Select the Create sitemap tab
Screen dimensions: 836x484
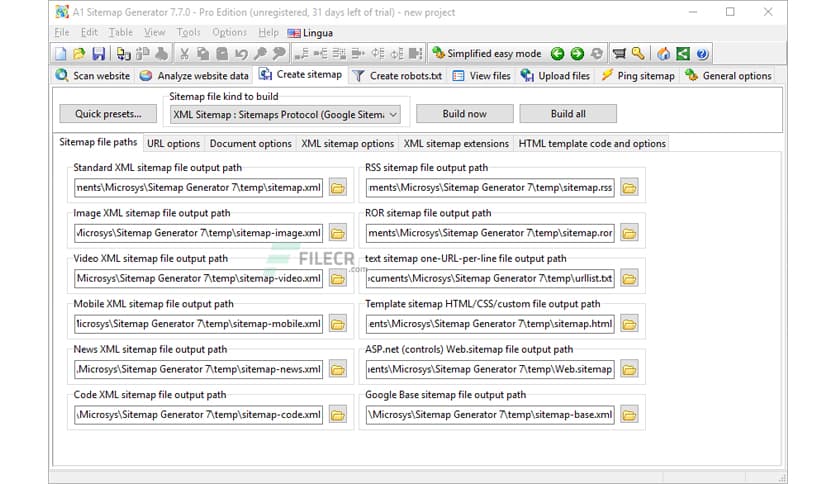coord(301,75)
